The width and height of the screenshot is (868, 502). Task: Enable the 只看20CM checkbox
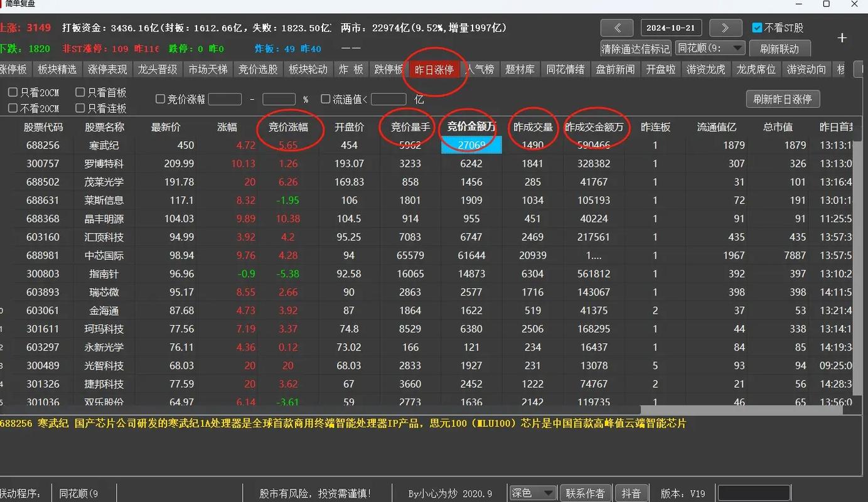tap(13, 92)
